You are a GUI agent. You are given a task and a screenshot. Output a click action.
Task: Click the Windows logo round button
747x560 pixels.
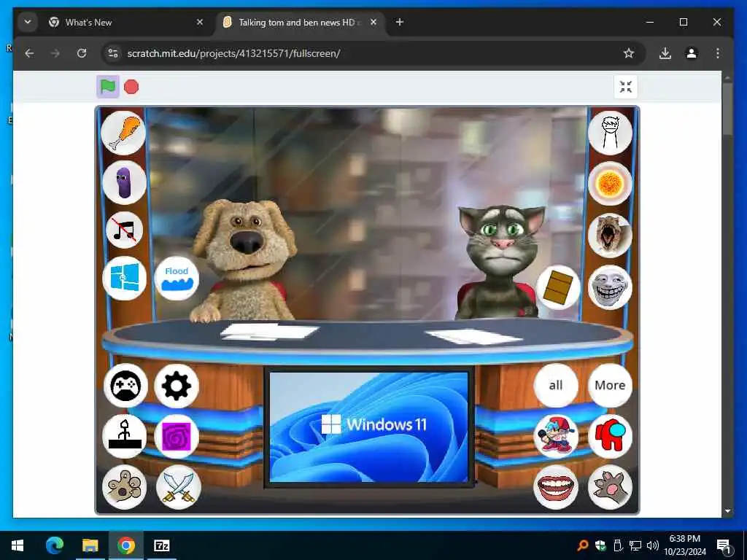[x=124, y=278]
